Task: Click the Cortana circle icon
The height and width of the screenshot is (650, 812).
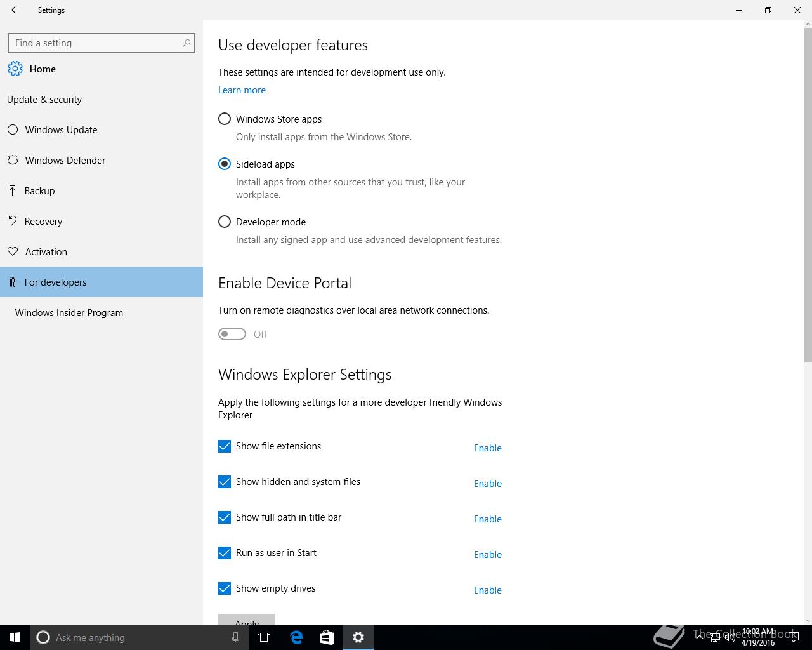Action: pyautogui.click(x=43, y=637)
